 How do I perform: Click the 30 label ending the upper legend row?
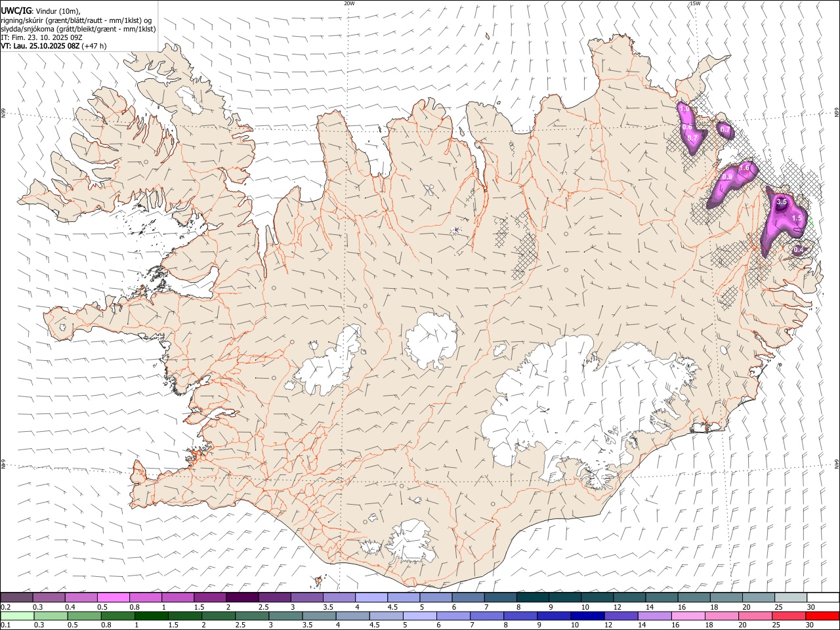click(x=811, y=607)
